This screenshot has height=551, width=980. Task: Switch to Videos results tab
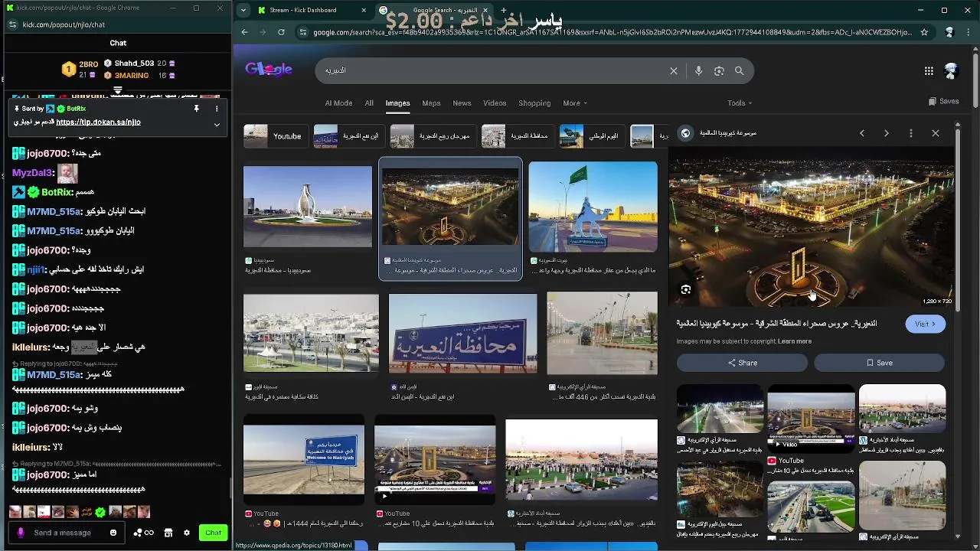point(495,103)
